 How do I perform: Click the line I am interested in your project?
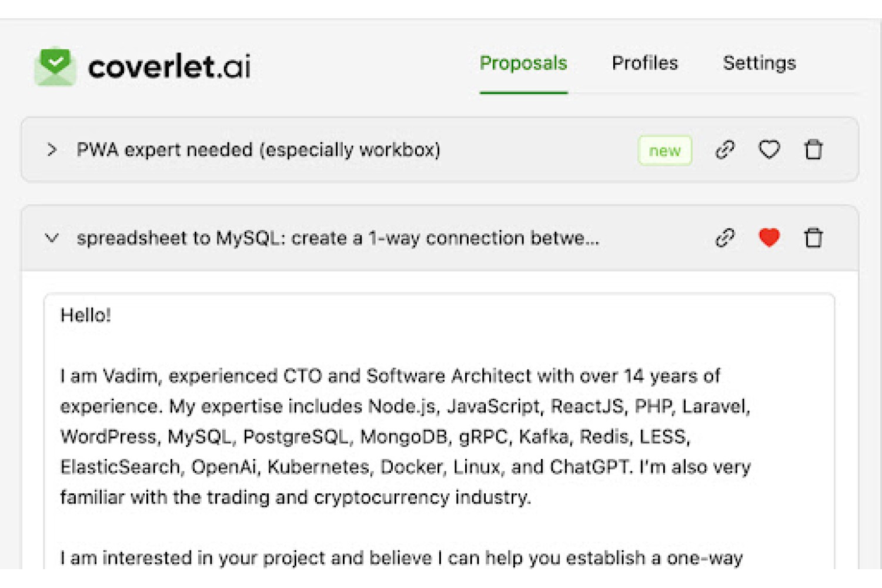pos(401,557)
